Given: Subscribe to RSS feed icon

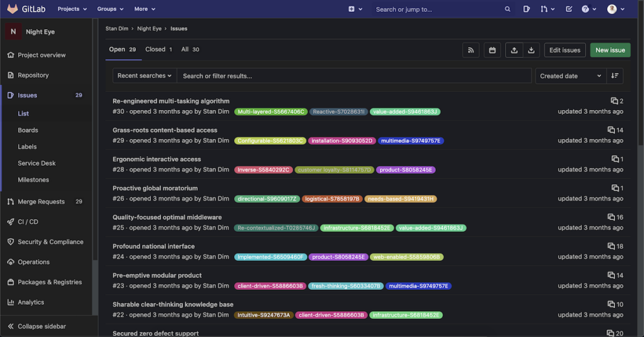Looking at the screenshot, I should [x=470, y=50].
